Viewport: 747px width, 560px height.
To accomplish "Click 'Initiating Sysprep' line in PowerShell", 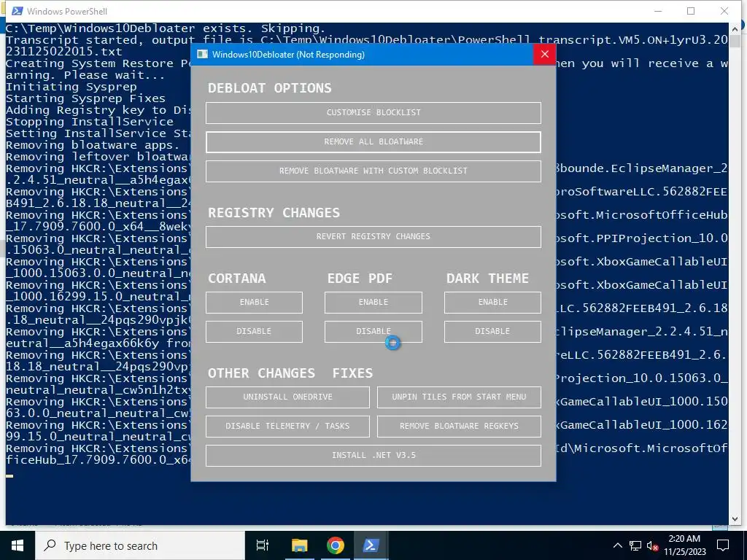I will click(x=71, y=87).
